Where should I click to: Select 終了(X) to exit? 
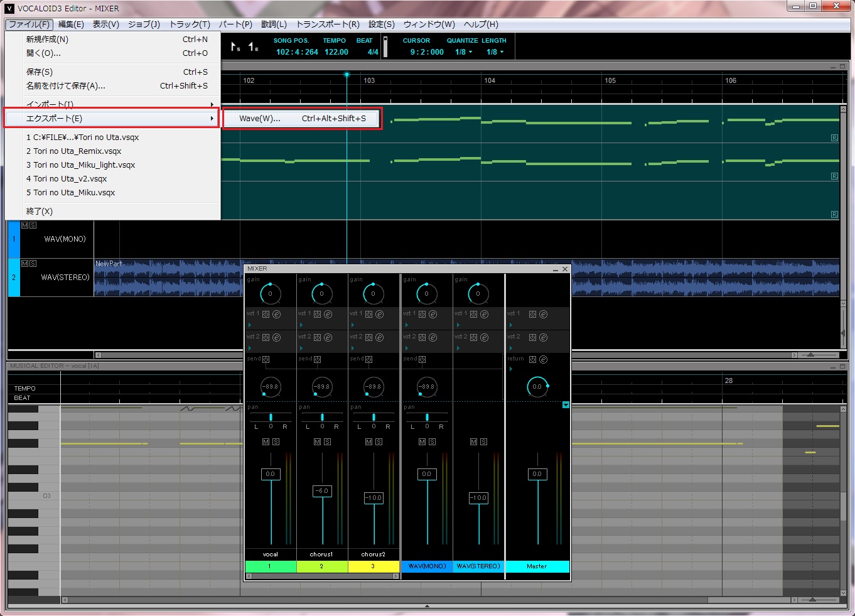click(x=113, y=212)
